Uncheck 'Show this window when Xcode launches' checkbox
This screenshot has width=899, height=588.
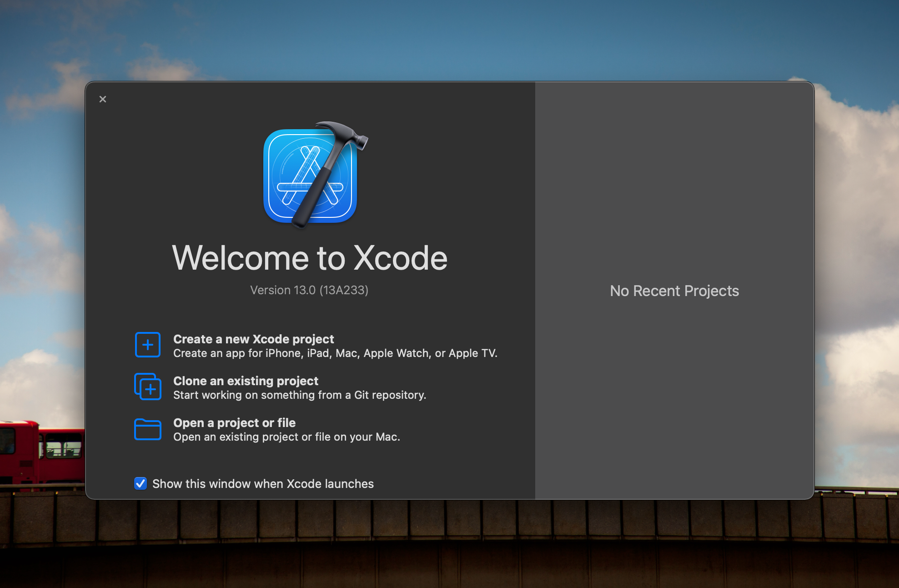point(141,483)
